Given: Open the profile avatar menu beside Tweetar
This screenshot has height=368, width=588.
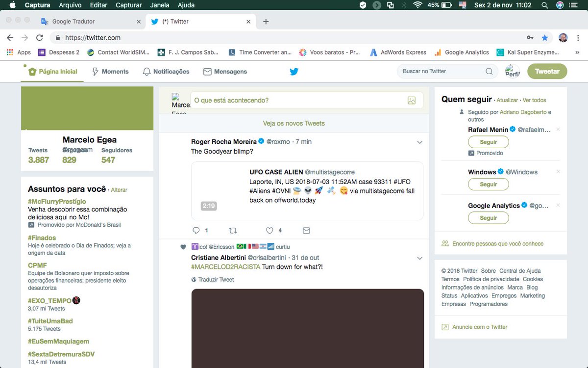Looking at the screenshot, I should (x=513, y=71).
